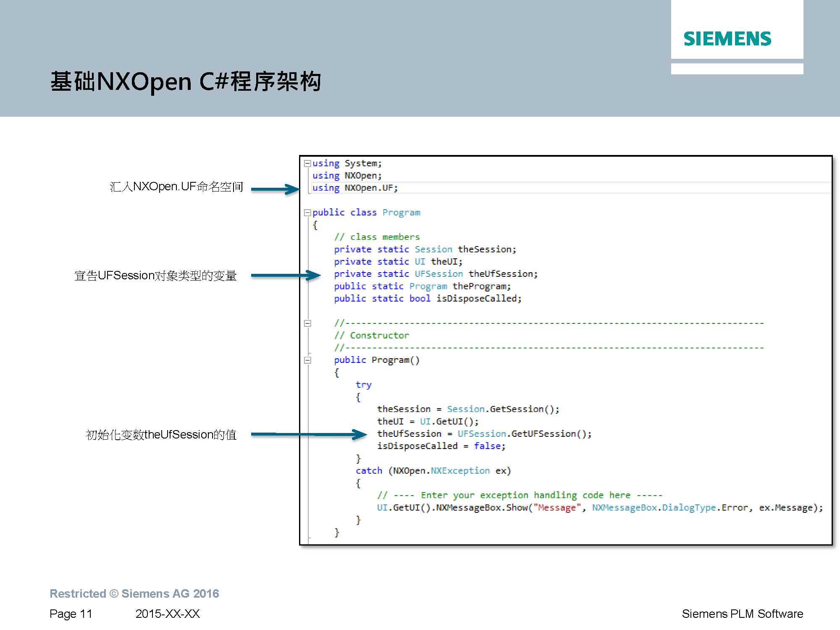Click the SIEMENS logo

click(x=727, y=39)
